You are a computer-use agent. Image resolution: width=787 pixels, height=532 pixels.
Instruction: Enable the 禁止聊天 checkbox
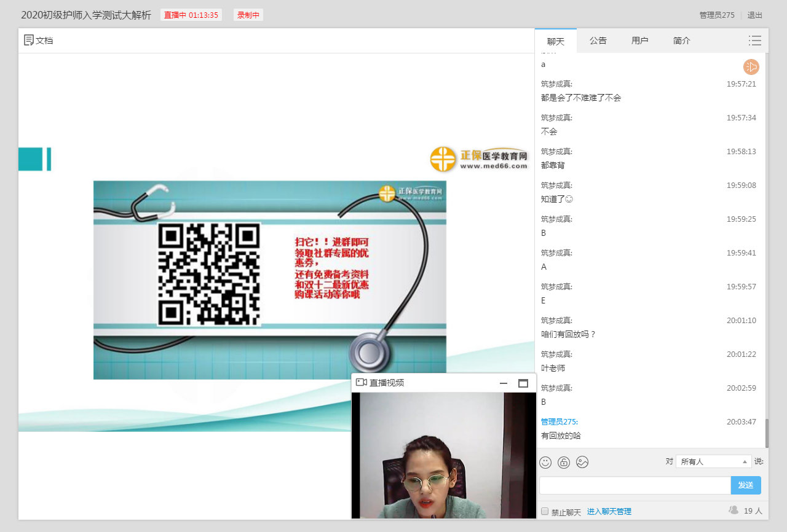[545, 511]
